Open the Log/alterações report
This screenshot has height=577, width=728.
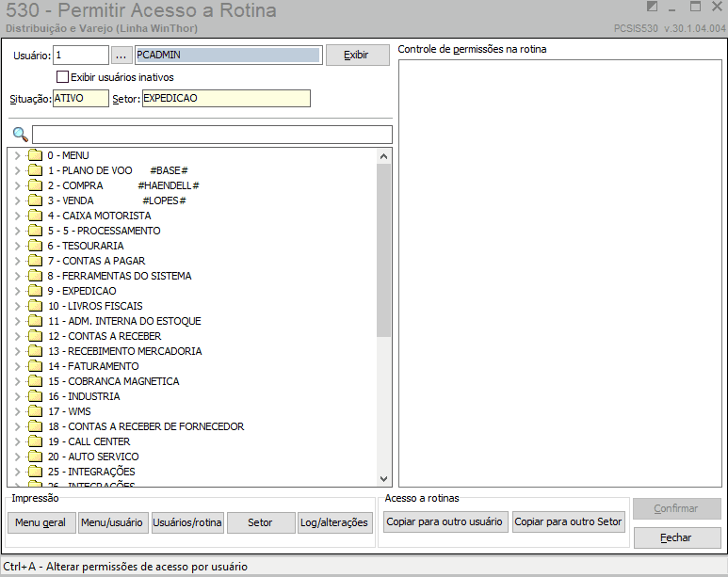tap(334, 522)
